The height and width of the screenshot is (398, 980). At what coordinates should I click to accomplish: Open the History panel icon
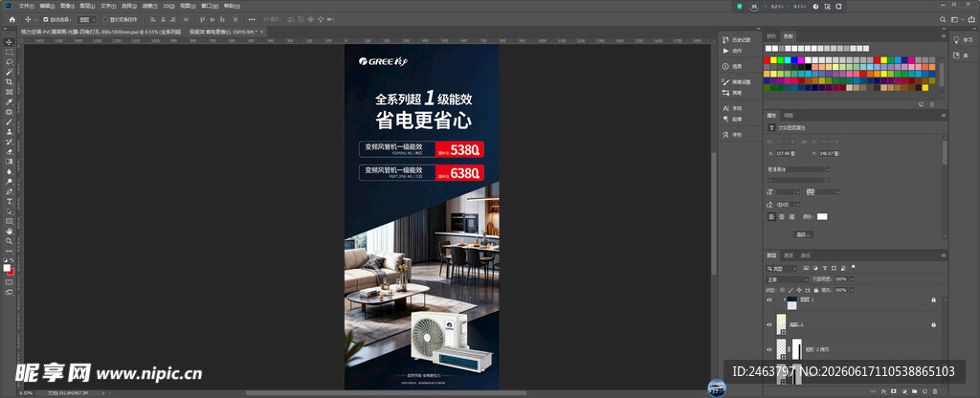725,40
